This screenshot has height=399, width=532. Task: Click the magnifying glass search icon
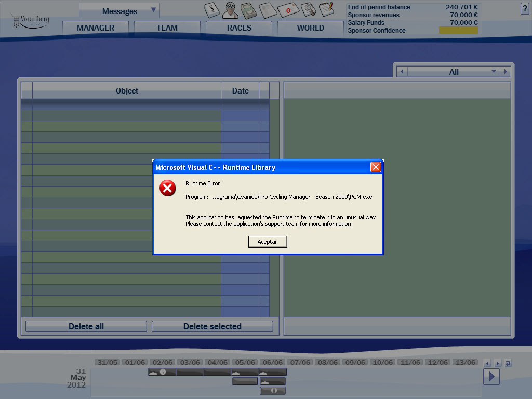tap(308, 9)
